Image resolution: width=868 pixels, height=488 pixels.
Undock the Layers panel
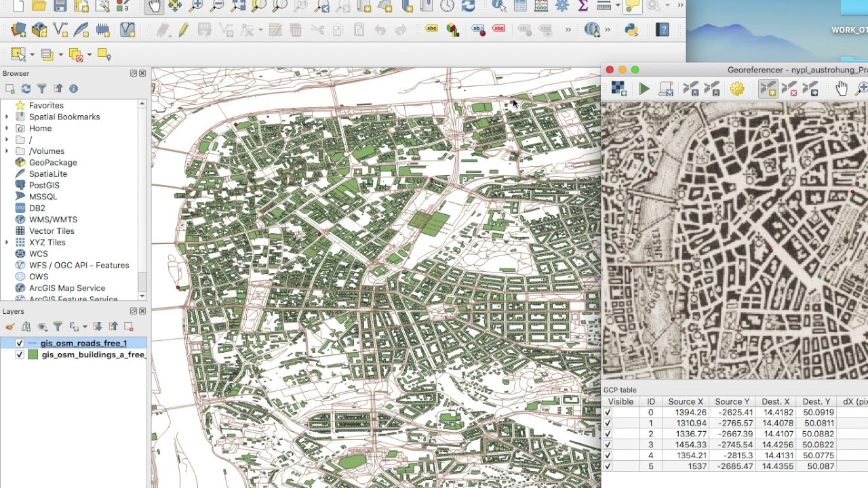[x=134, y=311]
